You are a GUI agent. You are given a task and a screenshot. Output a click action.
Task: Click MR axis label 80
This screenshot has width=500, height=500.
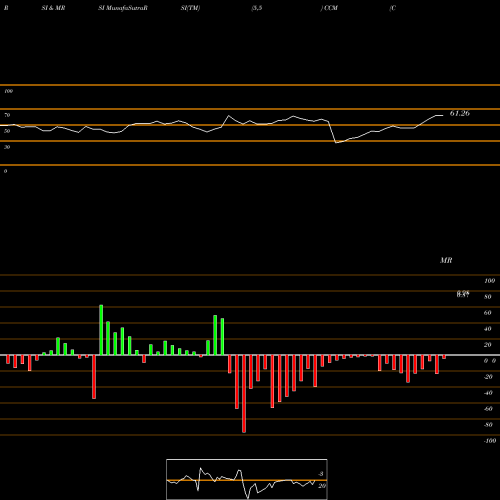click(x=488, y=297)
